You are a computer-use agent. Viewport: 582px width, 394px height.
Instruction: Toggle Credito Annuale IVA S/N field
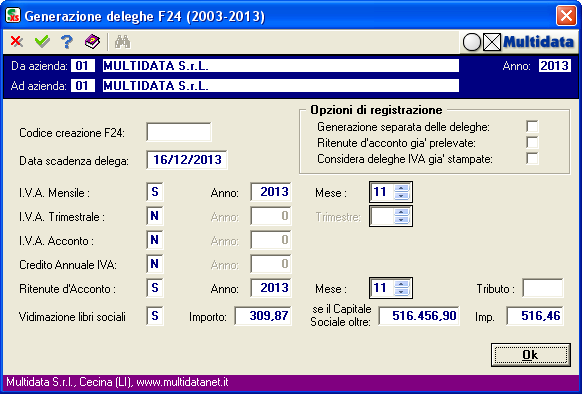[155, 264]
